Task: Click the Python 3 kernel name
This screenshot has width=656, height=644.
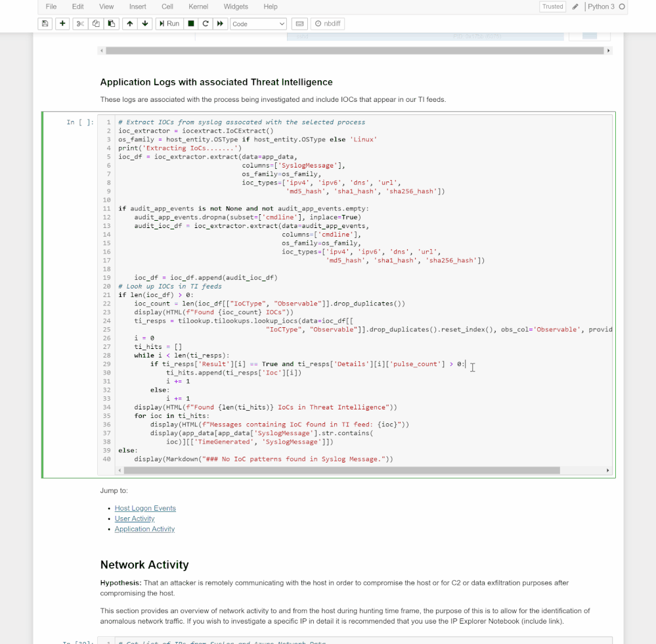Action: point(601,7)
